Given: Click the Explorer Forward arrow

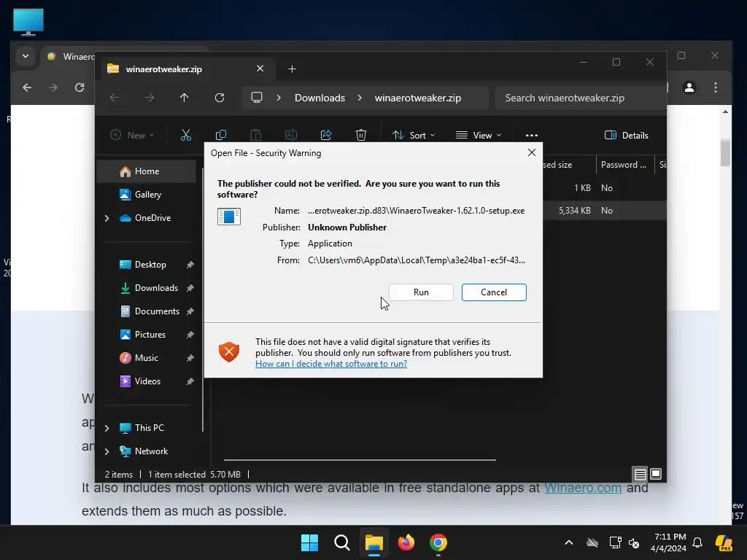Looking at the screenshot, I should pos(150,98).
